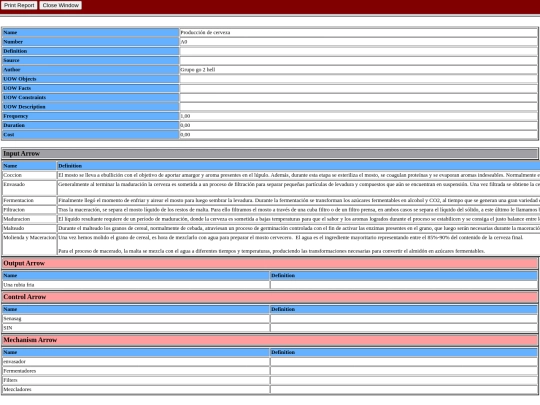Select the Mezcladores mechanism row
Viewport: 540px width, 405px height.
click(x=270, y=390)
